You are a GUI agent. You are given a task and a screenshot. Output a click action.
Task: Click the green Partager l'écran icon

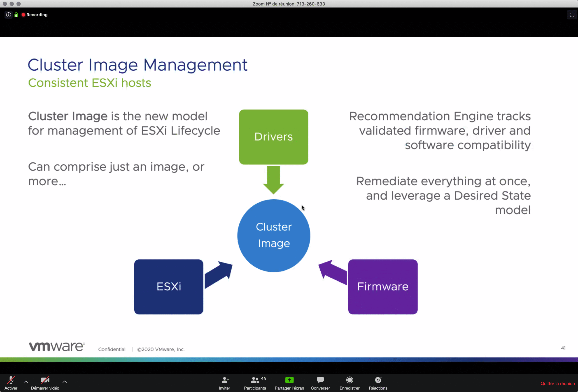tap(289, 380)
